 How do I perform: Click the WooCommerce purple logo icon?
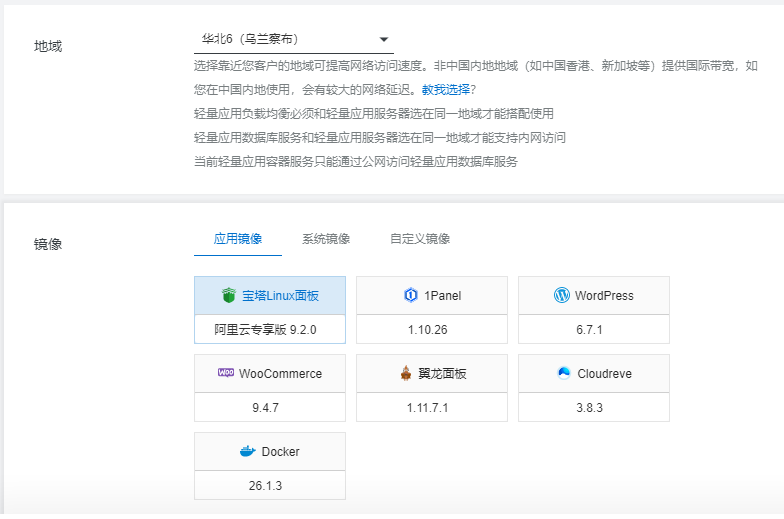[226, 372]
